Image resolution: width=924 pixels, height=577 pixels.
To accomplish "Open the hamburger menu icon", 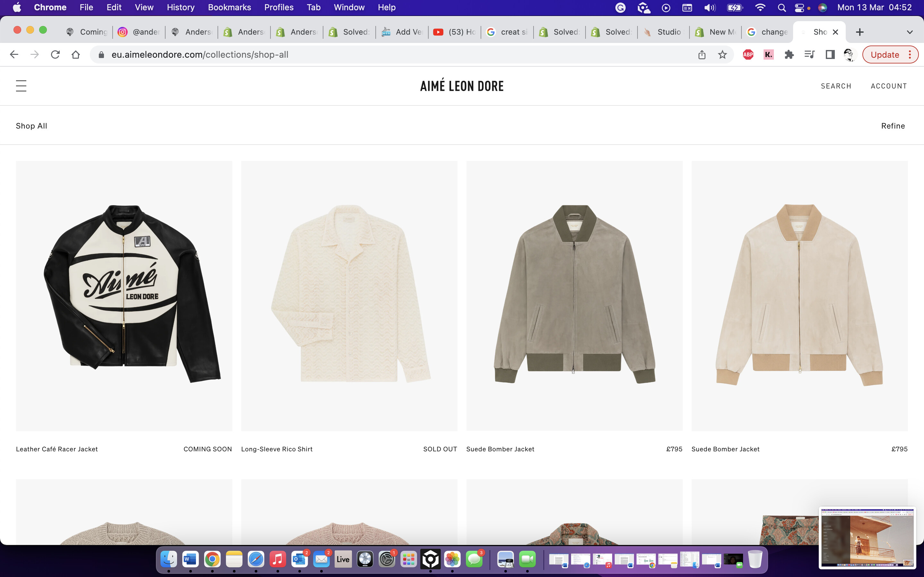I will [x=21, y=86].
